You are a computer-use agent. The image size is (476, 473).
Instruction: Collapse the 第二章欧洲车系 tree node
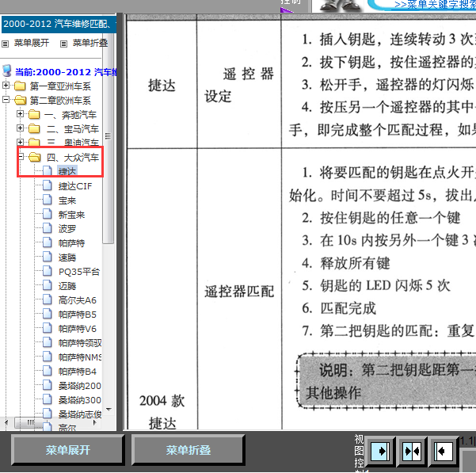pyautogui.click(x=6, y=99)
